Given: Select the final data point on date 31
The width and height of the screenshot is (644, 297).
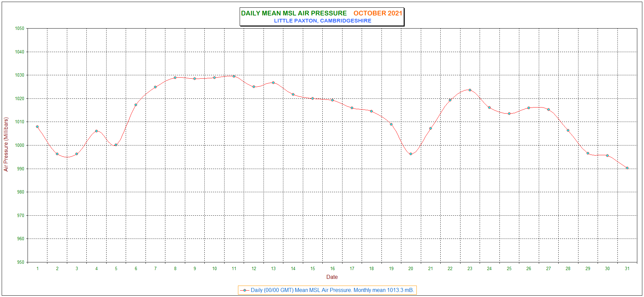Looking at the screenshot, I should click(627, 168).
